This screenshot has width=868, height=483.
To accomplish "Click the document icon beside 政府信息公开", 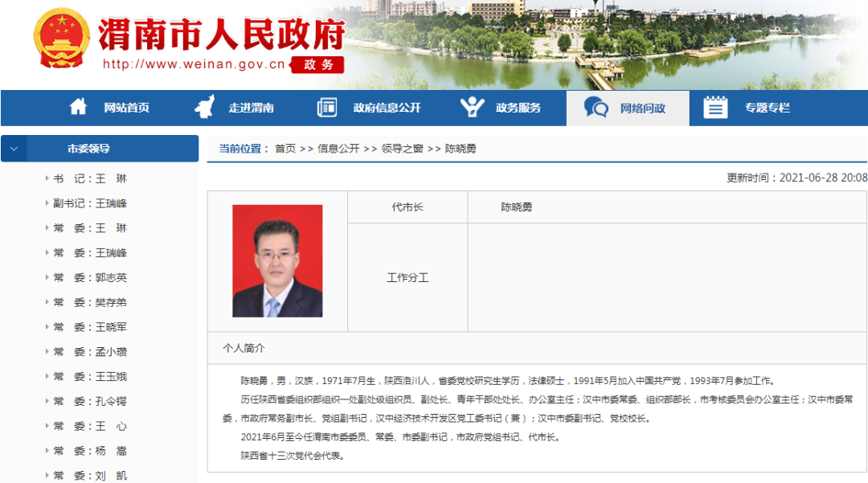I will click(327, 108).
